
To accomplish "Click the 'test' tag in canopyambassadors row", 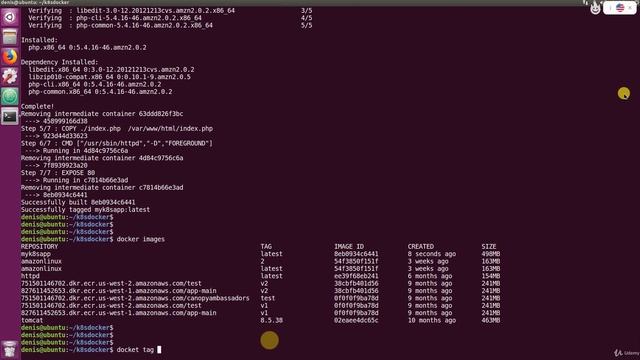I will (x=268, y=298).
